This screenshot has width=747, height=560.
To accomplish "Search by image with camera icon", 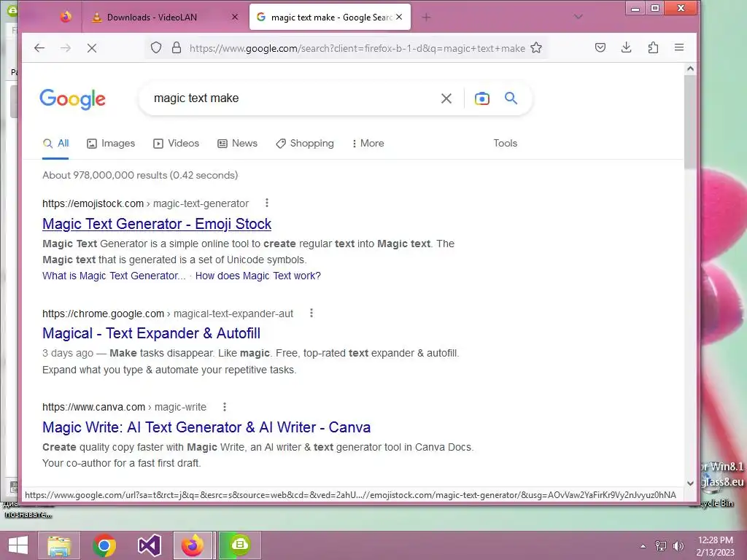I will pyautogui.click(x=482, y=98).
